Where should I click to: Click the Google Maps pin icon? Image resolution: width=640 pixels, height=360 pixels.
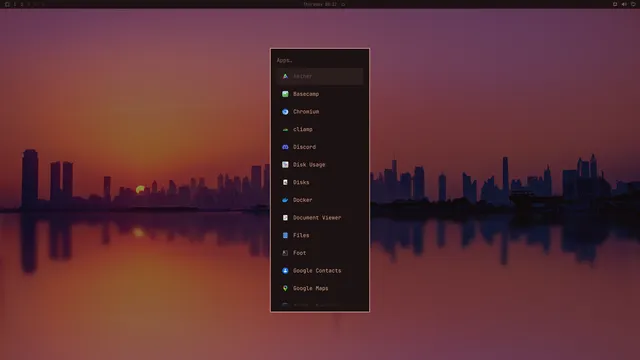click(285, 288)
